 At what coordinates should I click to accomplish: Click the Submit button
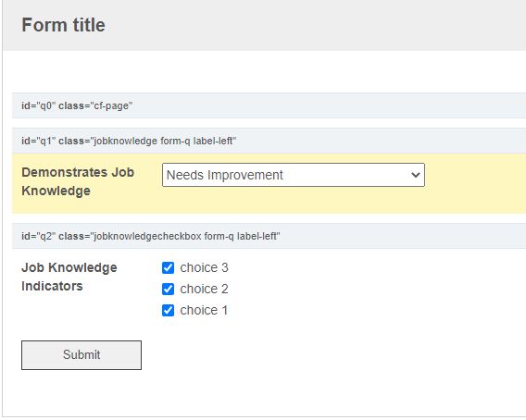click(81, 355)
